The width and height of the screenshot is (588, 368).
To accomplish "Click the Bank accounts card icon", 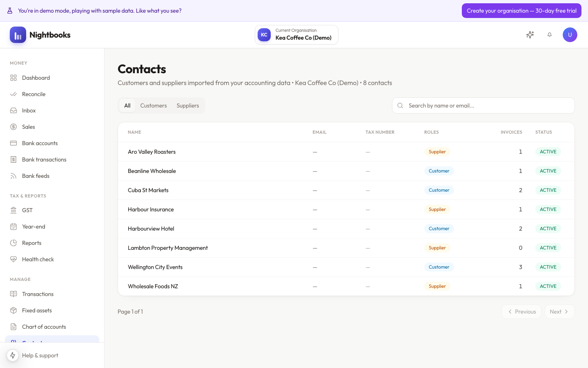I will click(x=13, y=143).
